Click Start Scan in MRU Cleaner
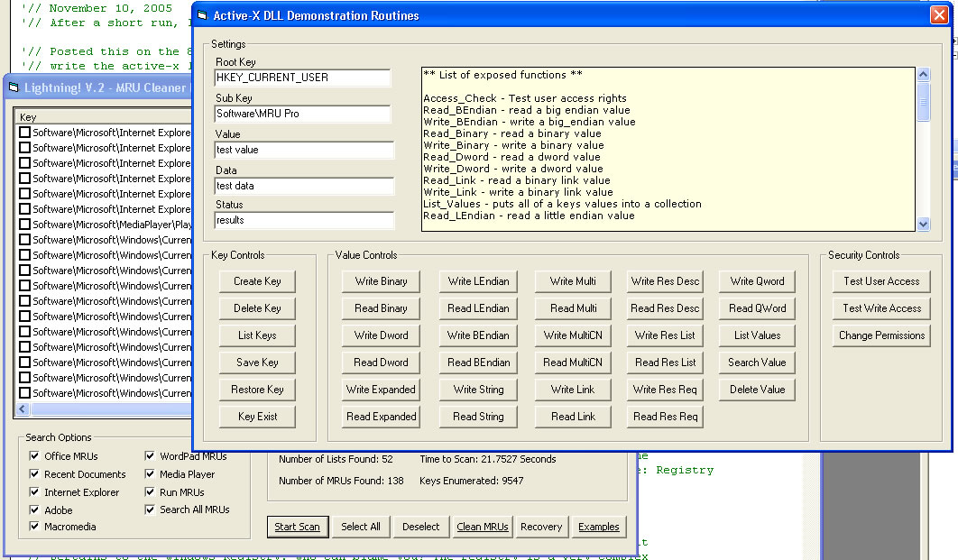 point(297,527)
